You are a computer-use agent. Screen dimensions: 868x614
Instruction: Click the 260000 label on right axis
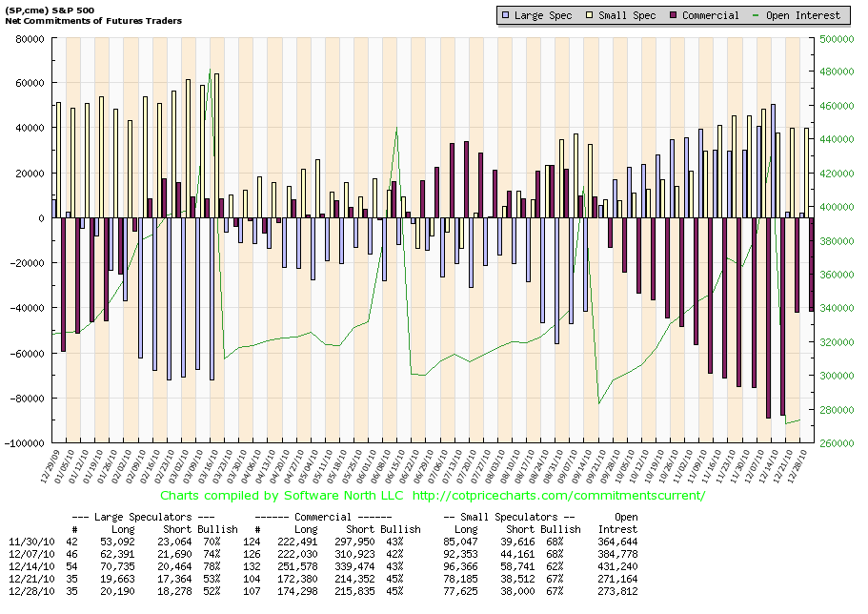(x=836, y=443)
